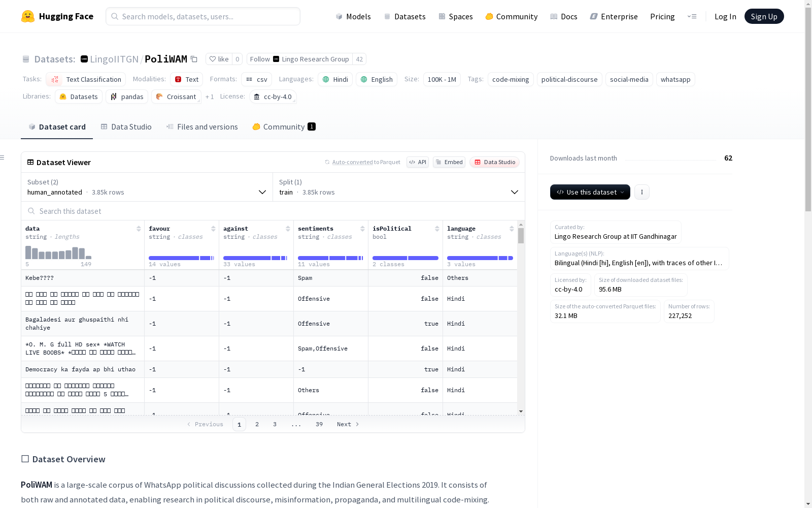
Task: Go to Models in the top navigation
Action: click(353, 16)
